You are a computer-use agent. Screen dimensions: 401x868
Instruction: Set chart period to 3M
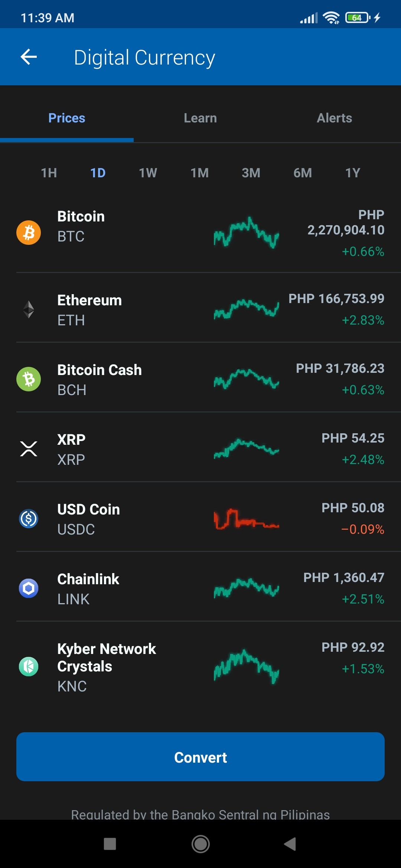[251, 173]
